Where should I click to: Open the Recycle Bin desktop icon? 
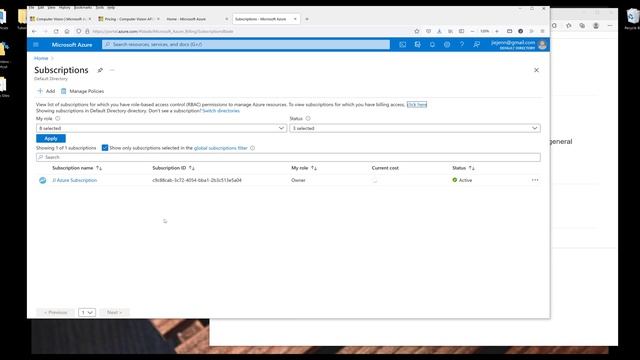[632, 19]
